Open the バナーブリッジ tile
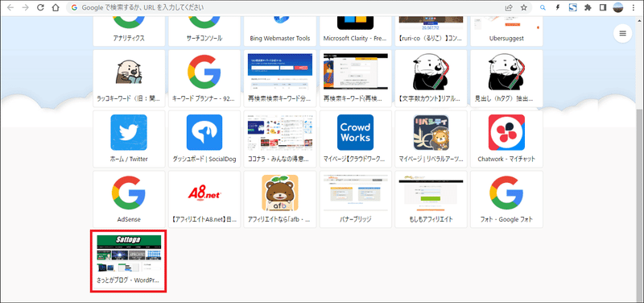Viewport: 644px width, 303px height. click(x=355, y=199)
